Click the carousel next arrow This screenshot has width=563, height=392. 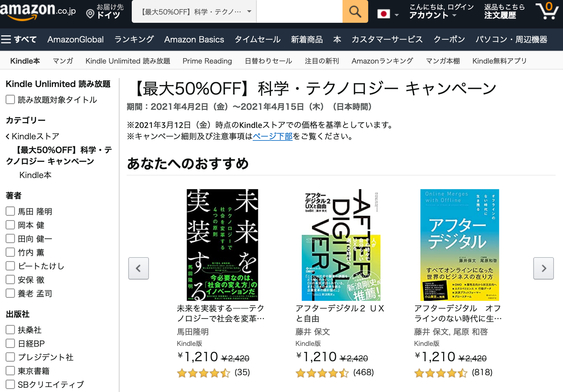543,268
